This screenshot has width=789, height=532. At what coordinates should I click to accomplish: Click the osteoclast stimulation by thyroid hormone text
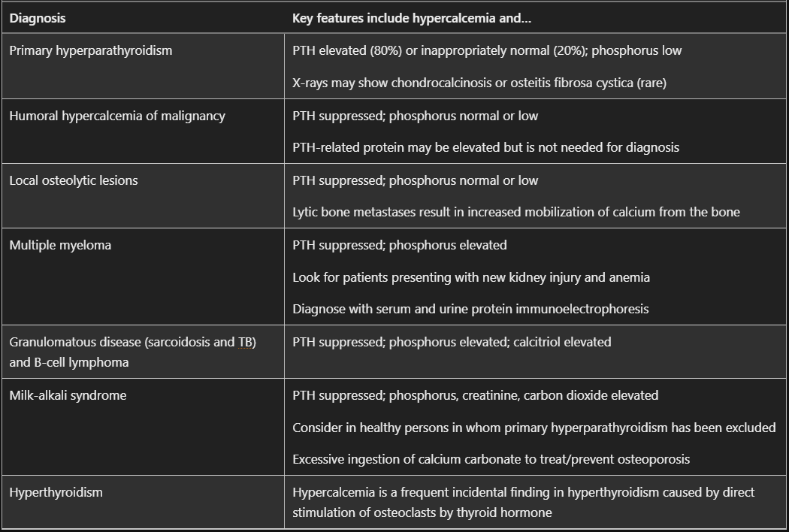[x=422, y=512]
